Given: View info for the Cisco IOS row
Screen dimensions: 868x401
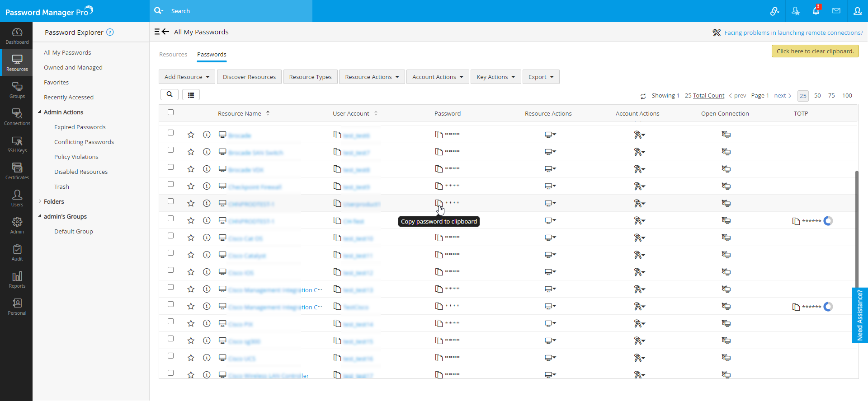Looking at the screenshot, I should [x=207, y=272].
